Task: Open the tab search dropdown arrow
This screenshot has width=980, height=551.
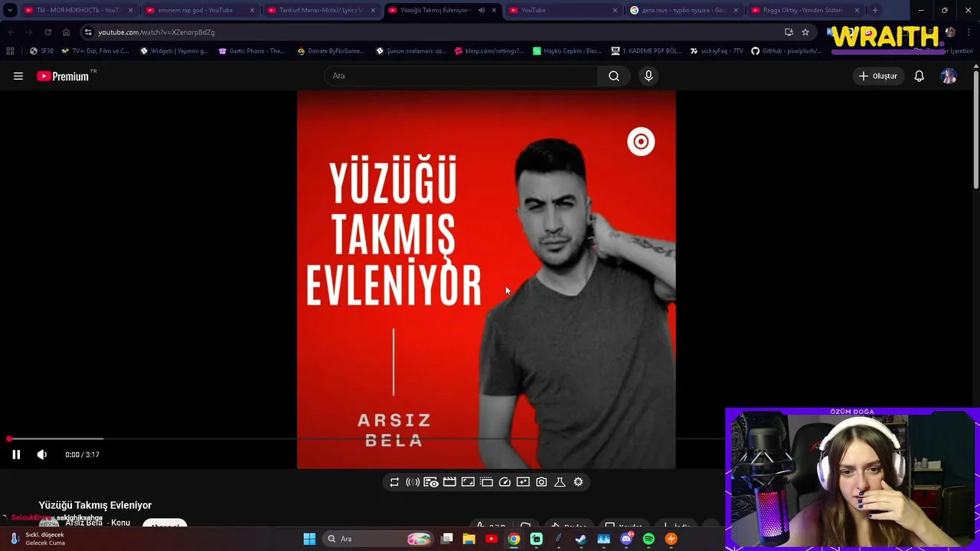Action: (x=9, y=10)
